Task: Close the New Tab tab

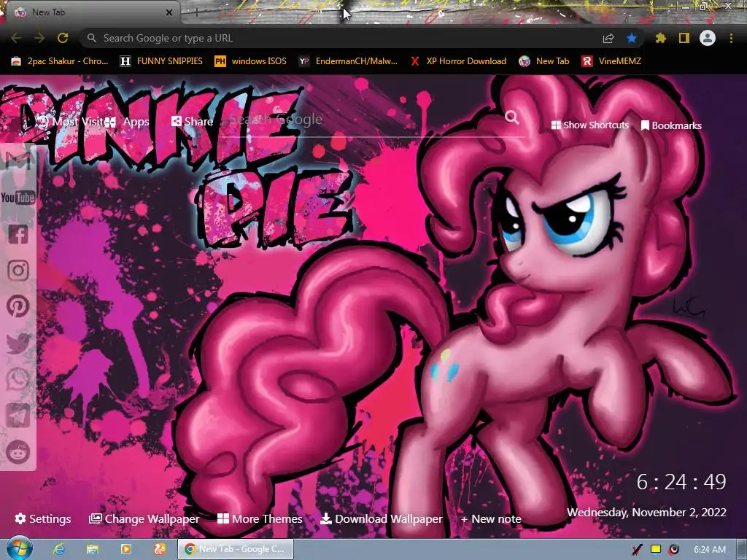Action: (169, 12)
